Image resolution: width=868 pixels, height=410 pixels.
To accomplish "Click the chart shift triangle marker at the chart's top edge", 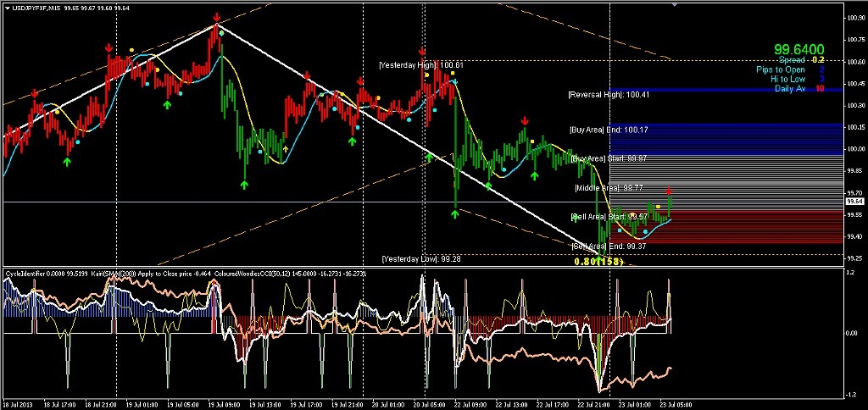I will (x=674, y=4).
